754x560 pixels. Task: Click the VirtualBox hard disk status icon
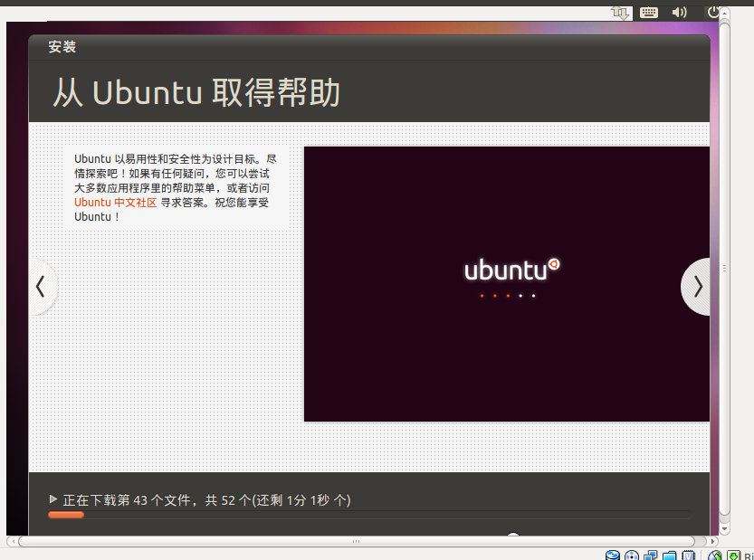click(613, 555)
